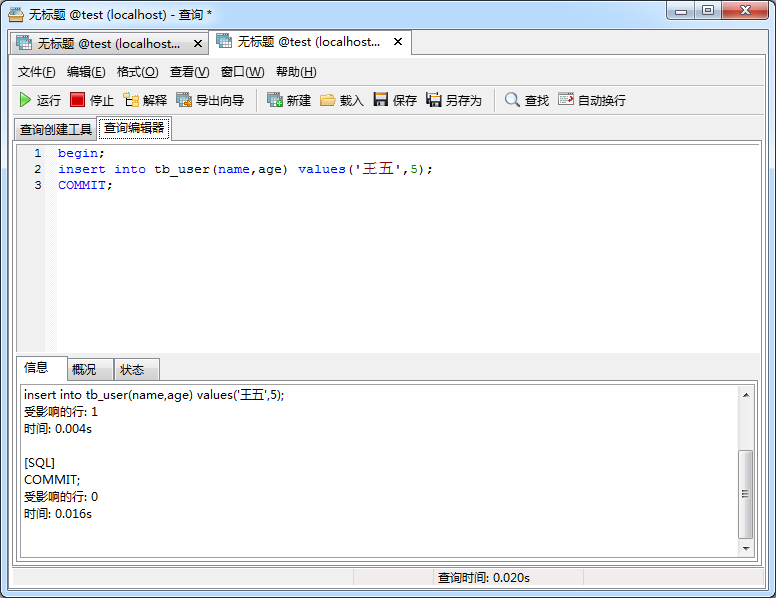The height and width of the screenshot is (598, 776).
Task: Run the query with the green play icon
Action: pyautogui.click(x=25, y=100)
